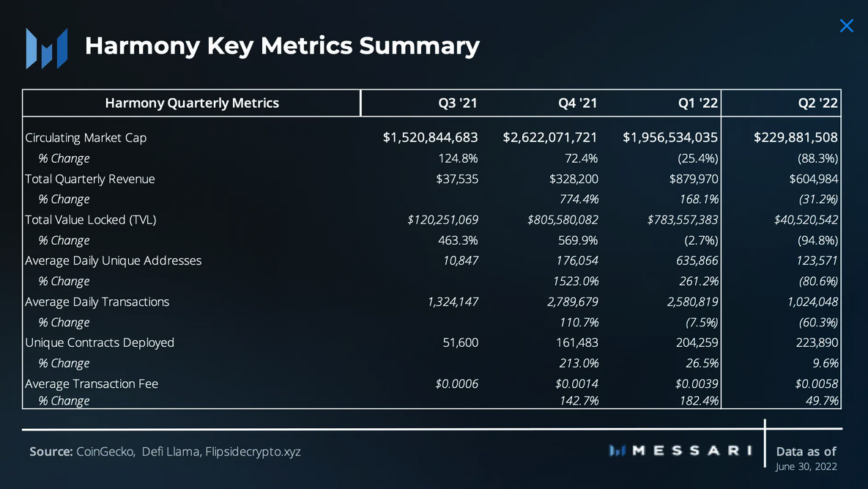Image resolution: width=868 pixels, height=489 pixels.
Task: Click the $604,984 revenue value
Action: pyautogui.click(x=814, y=179)
